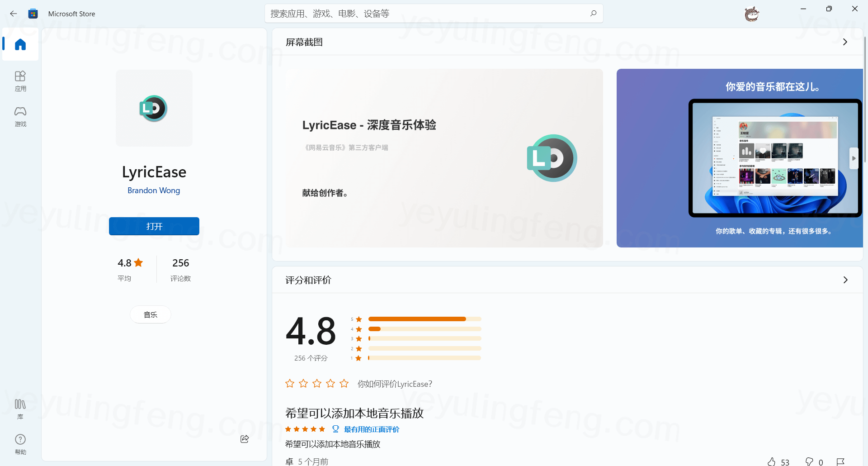This screenshot has width=868, height=466.
Task: Select the 音乐 category tag
Action: point(151,314)
